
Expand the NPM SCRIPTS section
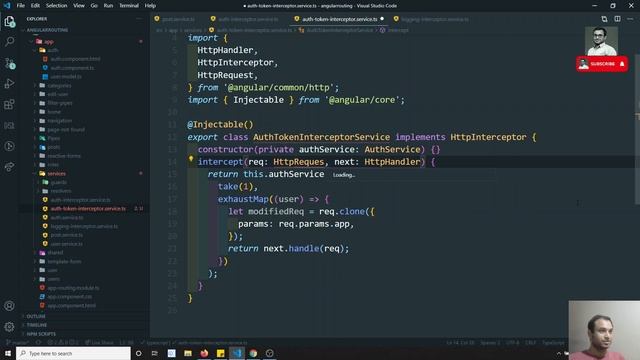tap(41, 334)
